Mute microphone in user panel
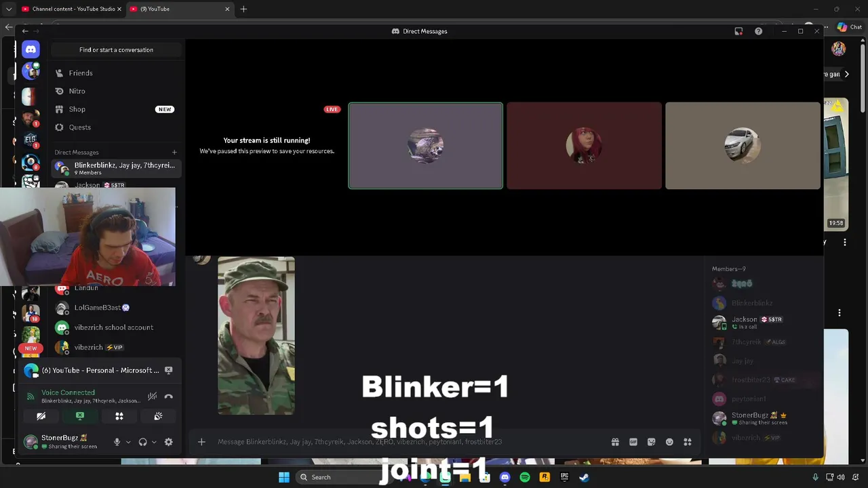 [117, 442]
